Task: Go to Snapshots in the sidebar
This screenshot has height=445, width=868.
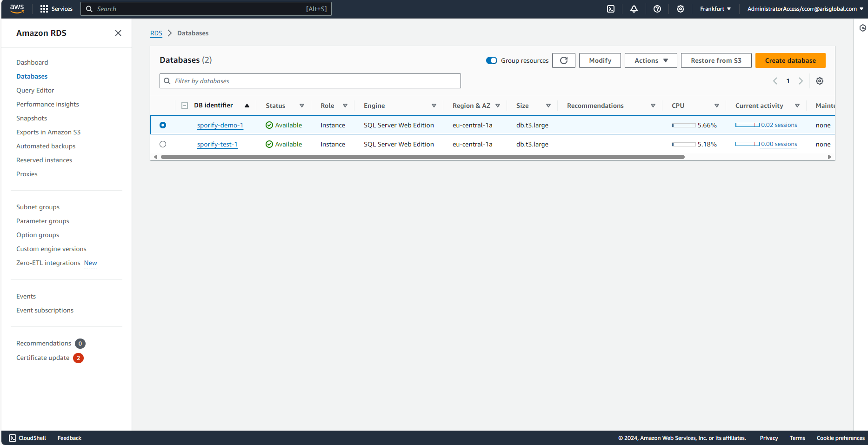Action: coord(32,118)
